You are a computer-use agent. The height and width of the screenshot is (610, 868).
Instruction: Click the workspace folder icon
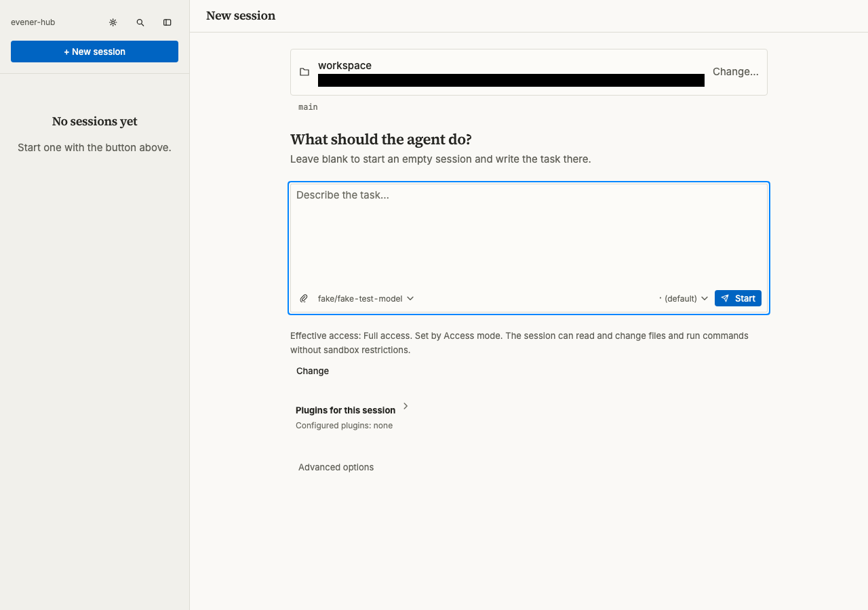click(x=304, y=72)
